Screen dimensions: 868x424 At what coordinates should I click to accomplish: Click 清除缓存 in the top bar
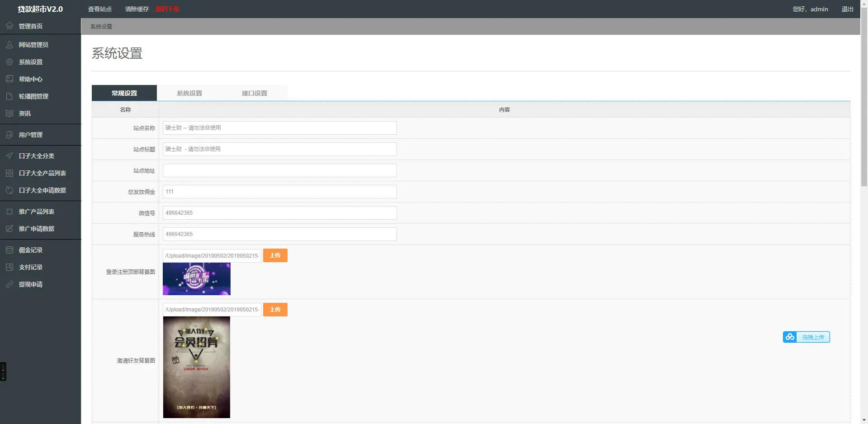click(x=137, y=9)
